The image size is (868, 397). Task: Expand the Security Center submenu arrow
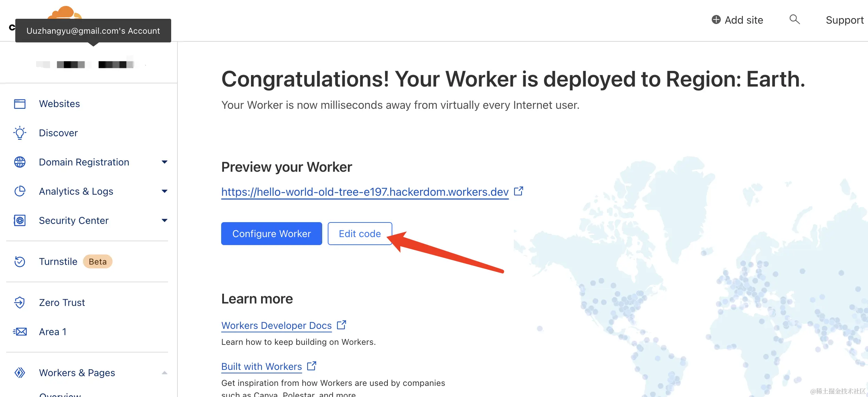(165, 220)
